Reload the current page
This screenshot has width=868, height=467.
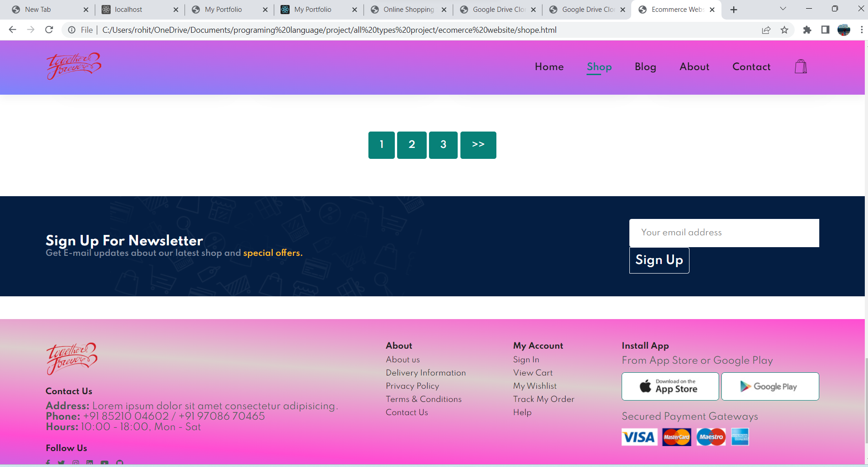(49, 30)
